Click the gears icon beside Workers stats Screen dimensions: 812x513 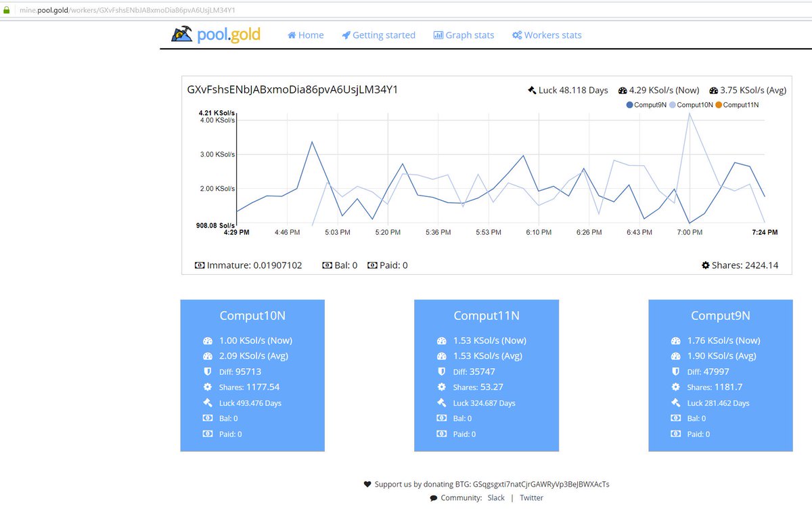point(517,35)
